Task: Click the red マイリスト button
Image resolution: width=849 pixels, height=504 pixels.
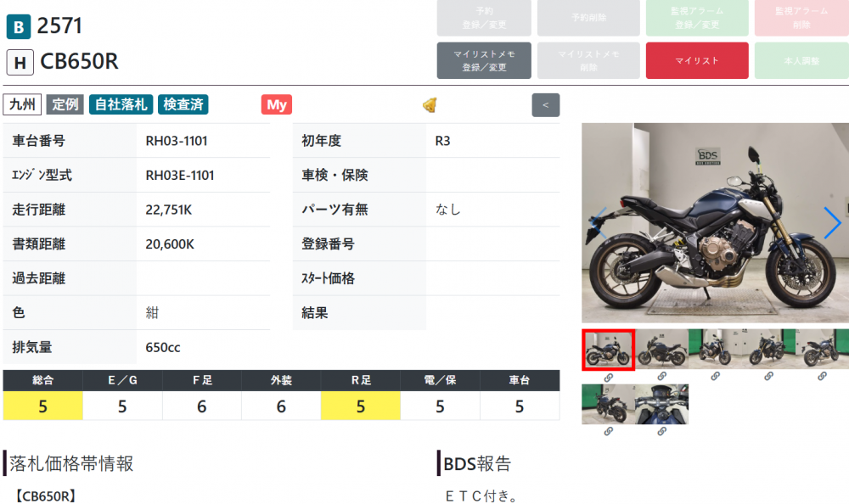Action: pos(697,60)
